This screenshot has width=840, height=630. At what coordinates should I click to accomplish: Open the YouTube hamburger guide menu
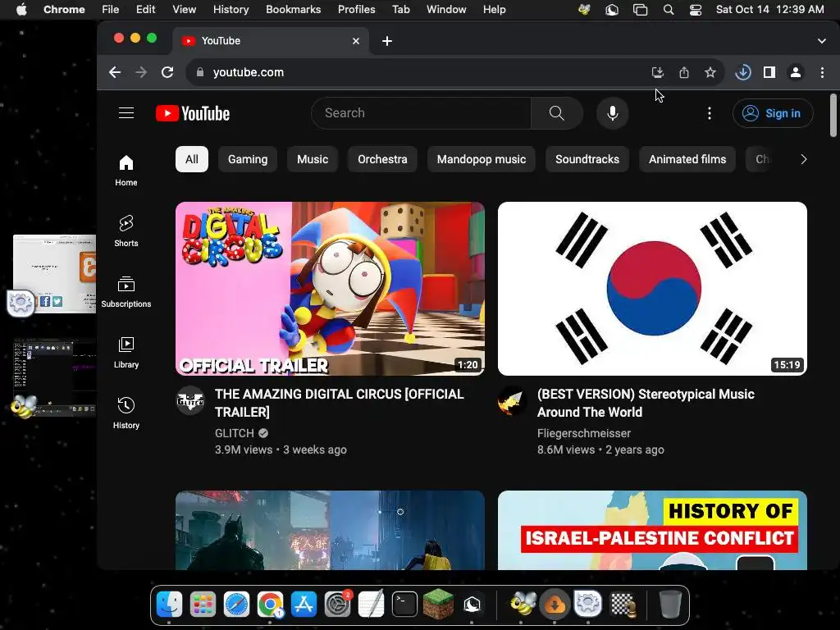point(126,113)
